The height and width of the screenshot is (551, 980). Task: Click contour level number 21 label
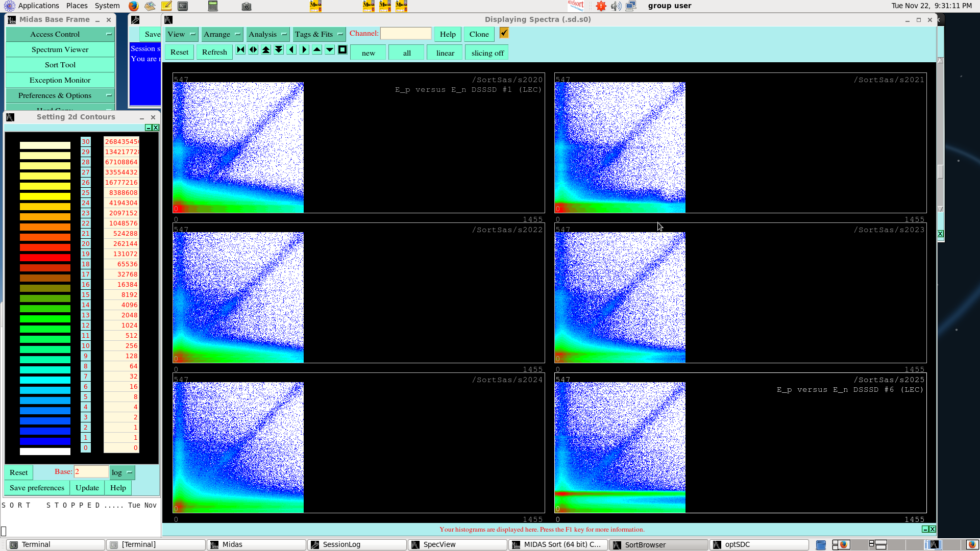(x=86, y=233)
